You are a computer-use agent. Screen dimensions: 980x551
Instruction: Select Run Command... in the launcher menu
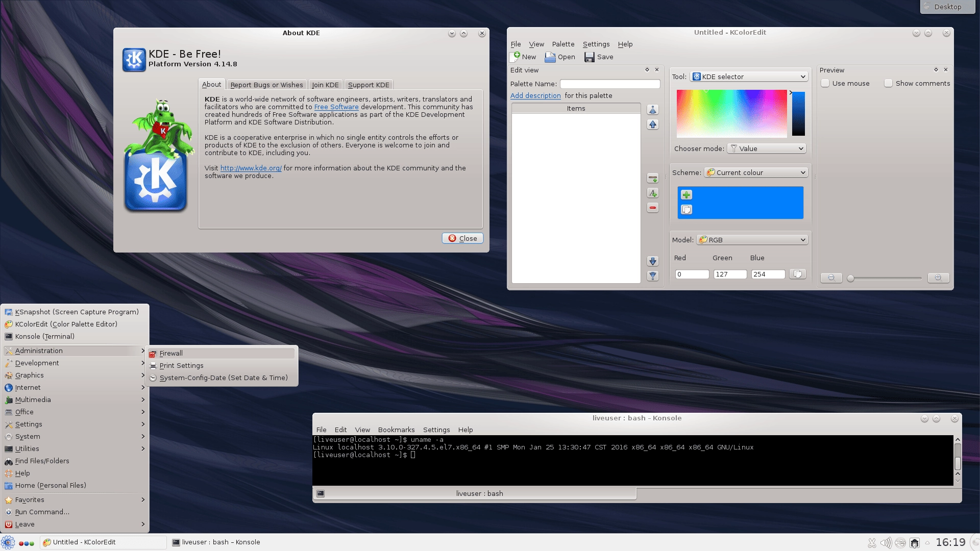click(75, 512)
